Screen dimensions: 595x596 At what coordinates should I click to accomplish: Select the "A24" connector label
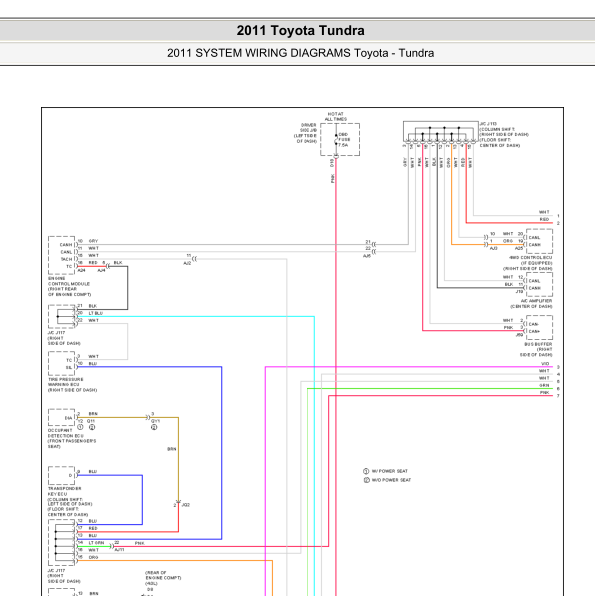pyautogui.click(x=81, y=270)
